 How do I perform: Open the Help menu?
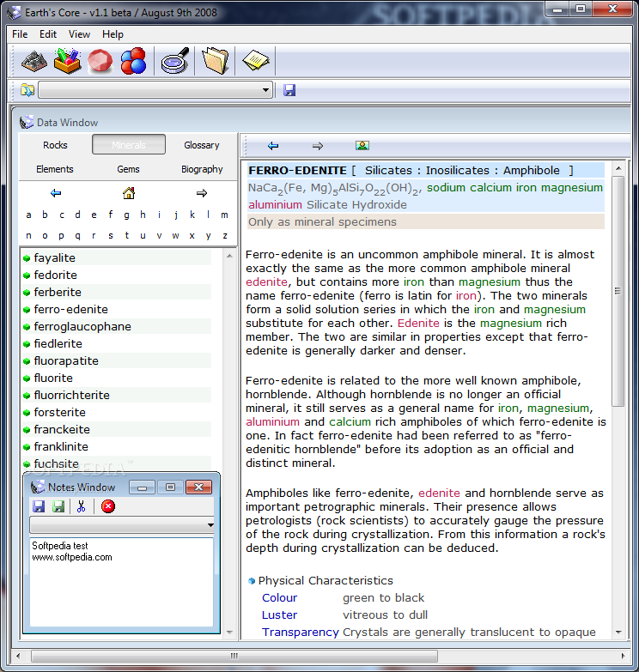113,34
